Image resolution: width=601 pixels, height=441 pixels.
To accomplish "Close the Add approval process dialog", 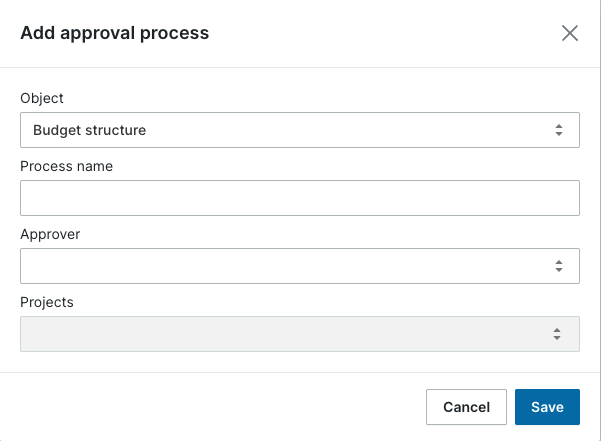I will point(570,33).
